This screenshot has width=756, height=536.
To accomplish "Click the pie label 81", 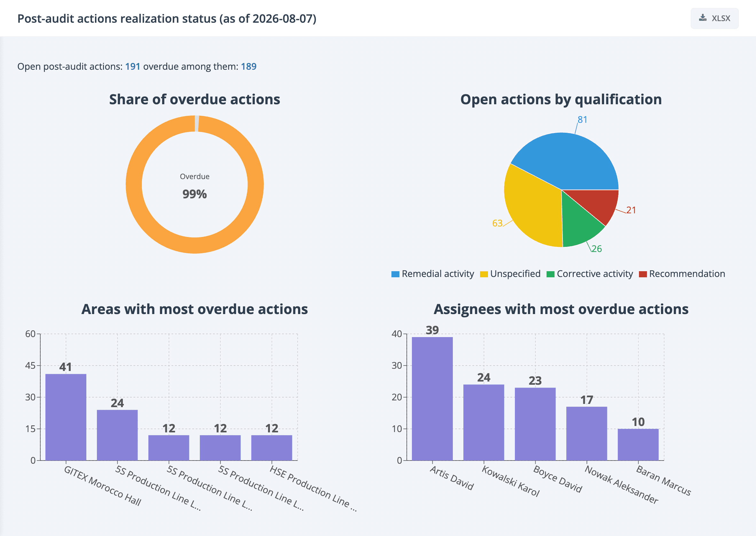I will (x=582, y=120).
